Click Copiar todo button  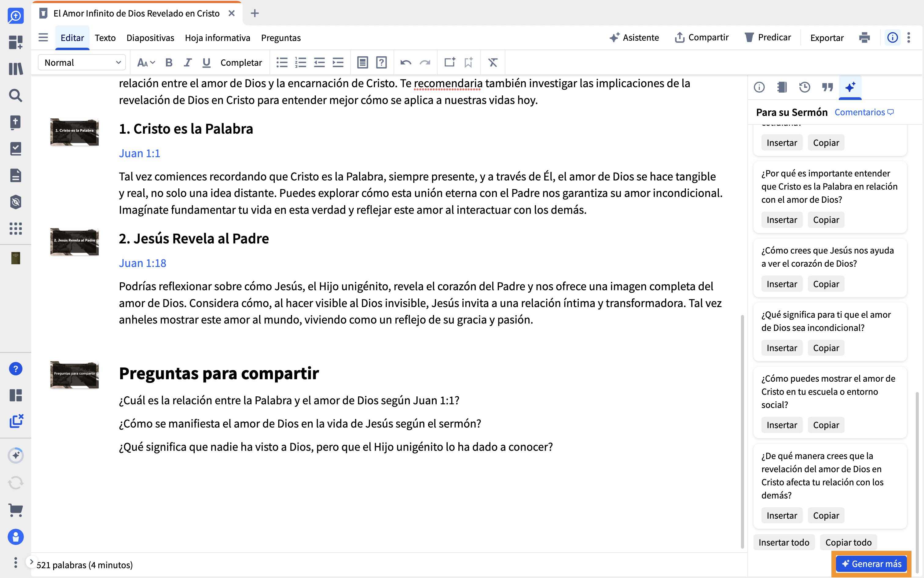(x=848, y=542)
